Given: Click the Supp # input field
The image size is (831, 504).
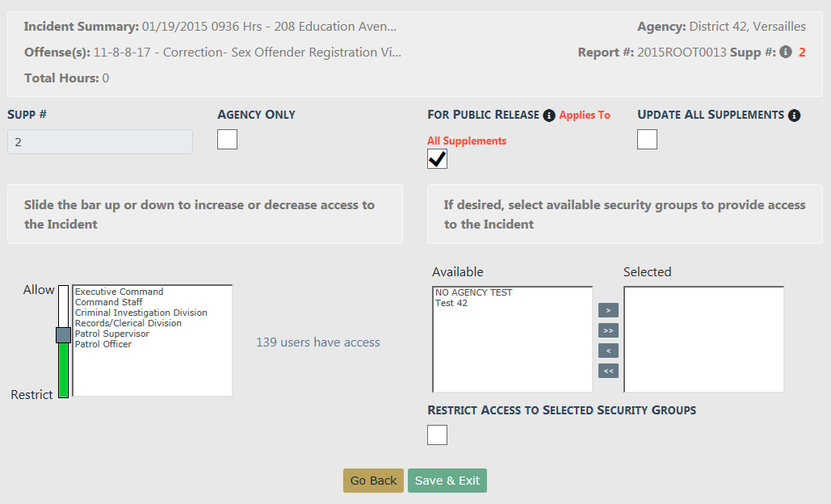Looking at the screenshot, I should [100, 142].
